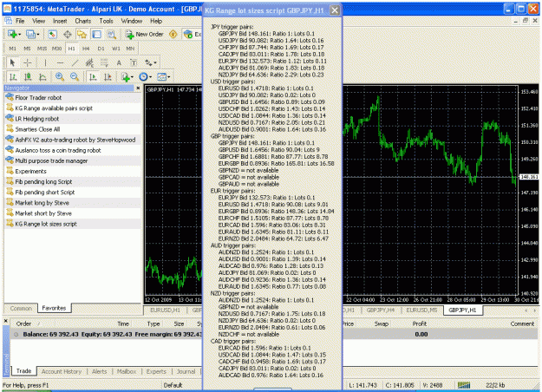542x392 pixels.
Task: Open the new chart dropdown arrow
Action: click(x=19, y=34)
